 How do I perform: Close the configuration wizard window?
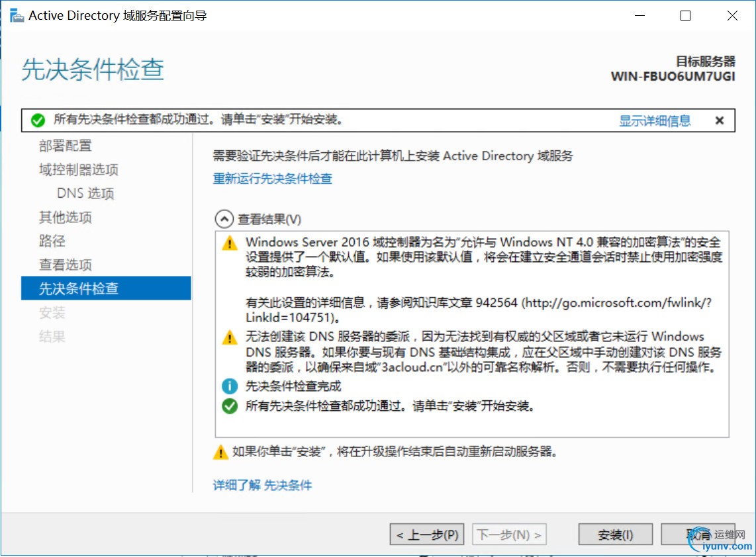732,16
